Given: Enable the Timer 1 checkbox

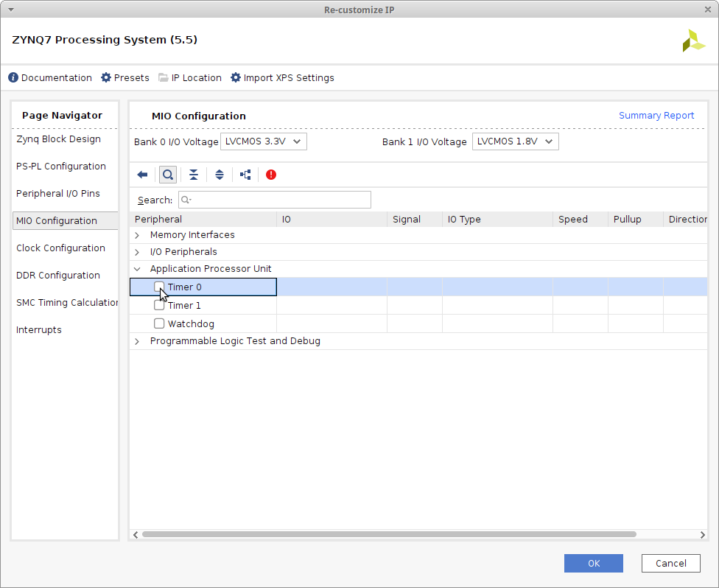Looking at the screenshot, I should click(159, 305).
